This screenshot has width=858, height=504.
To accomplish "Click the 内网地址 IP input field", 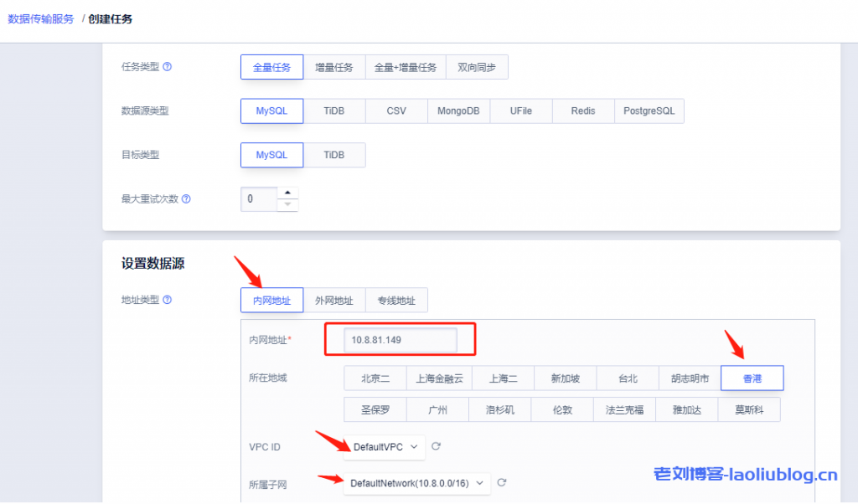I will click(x=400, y=340).
